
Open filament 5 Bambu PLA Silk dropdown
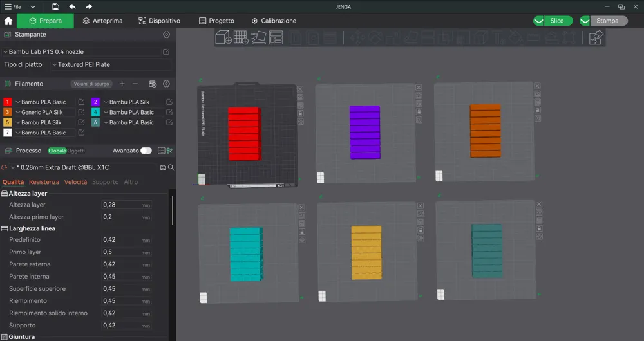click(x=45, y=122)
